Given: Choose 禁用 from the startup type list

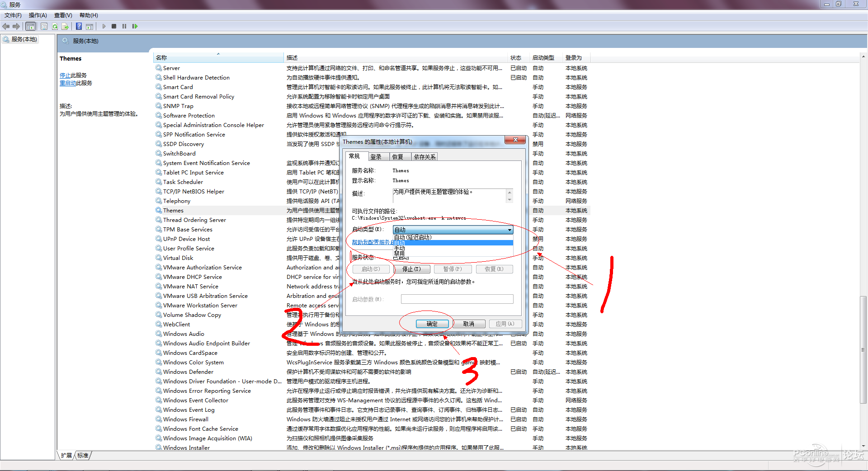Looking at the screenshot, I should point(453,254).
